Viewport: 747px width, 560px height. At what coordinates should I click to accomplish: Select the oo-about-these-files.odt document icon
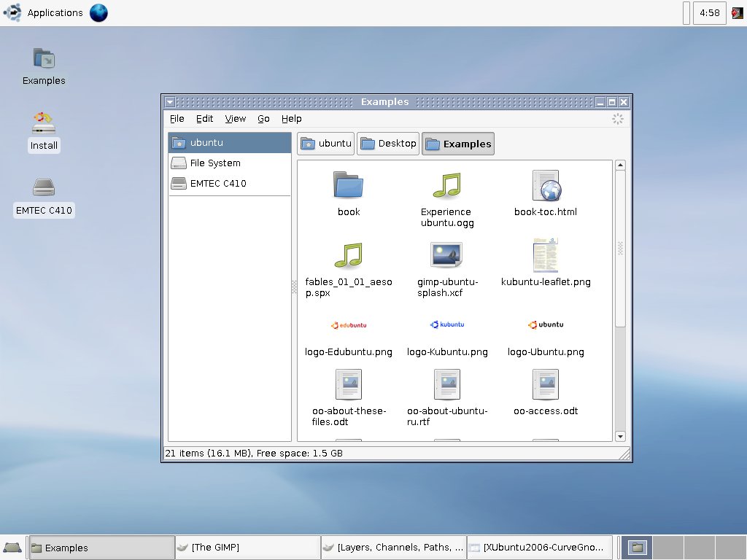point(348,384)
